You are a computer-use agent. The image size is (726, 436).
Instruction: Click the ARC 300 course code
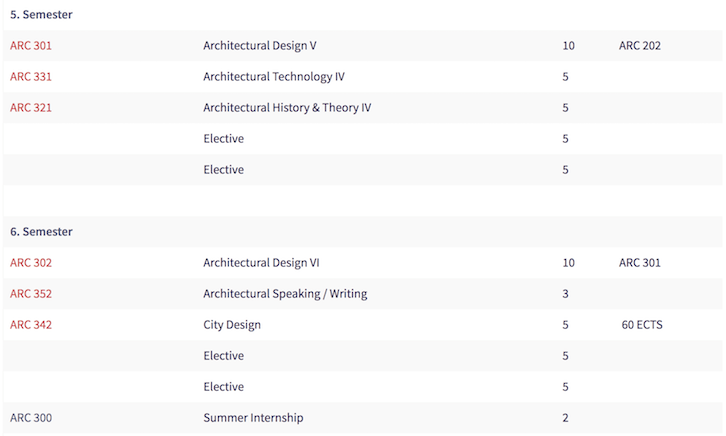click(x=31, y=418)
